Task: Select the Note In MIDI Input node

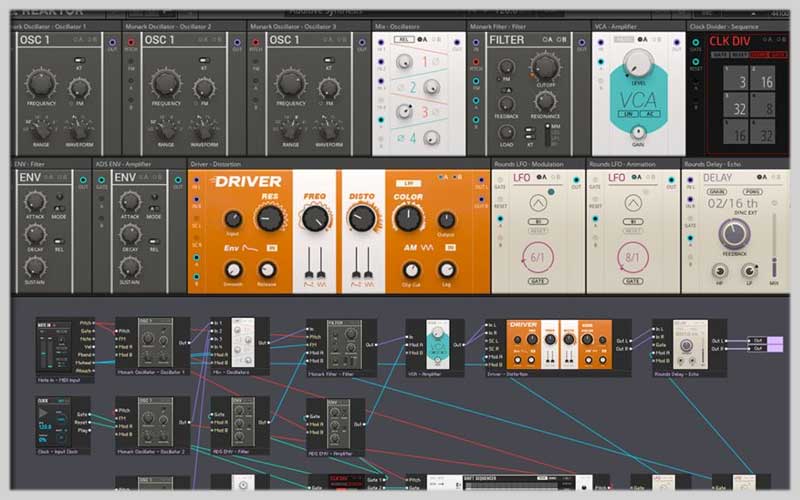Action: (65, 351)
